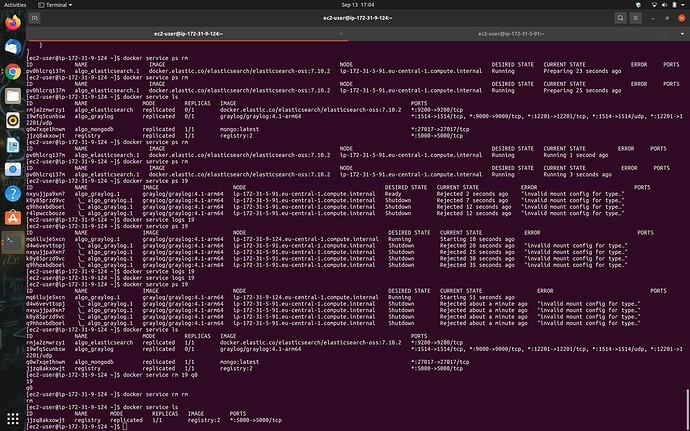Open the Help icon in the dock
This screenshot has height=431, width=690.
[x=13, y=193]
